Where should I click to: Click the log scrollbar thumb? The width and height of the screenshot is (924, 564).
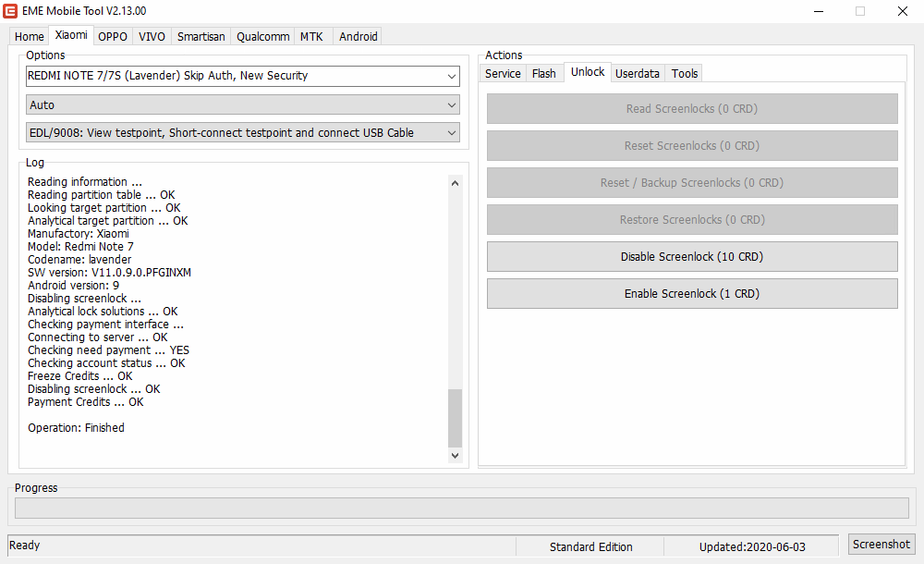[455, 418]
